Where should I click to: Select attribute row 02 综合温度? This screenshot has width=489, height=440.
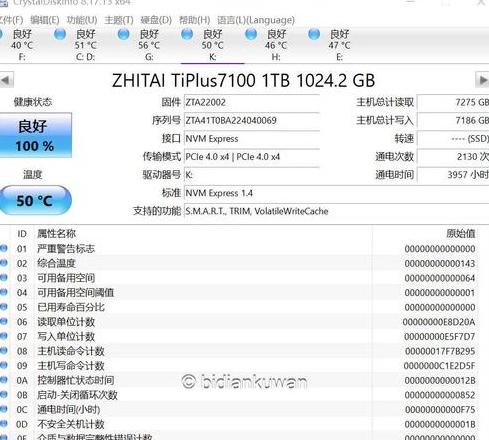[x=239, y=263]
